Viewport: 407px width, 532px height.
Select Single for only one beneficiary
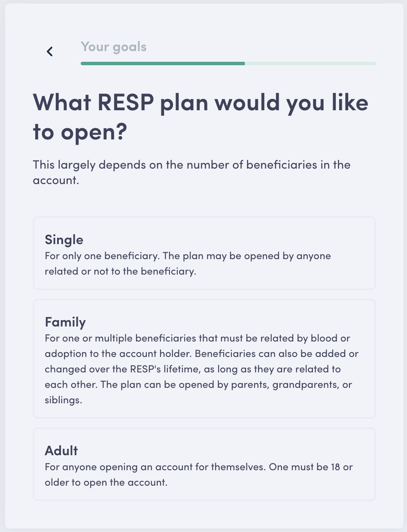(x=204, y=253)
